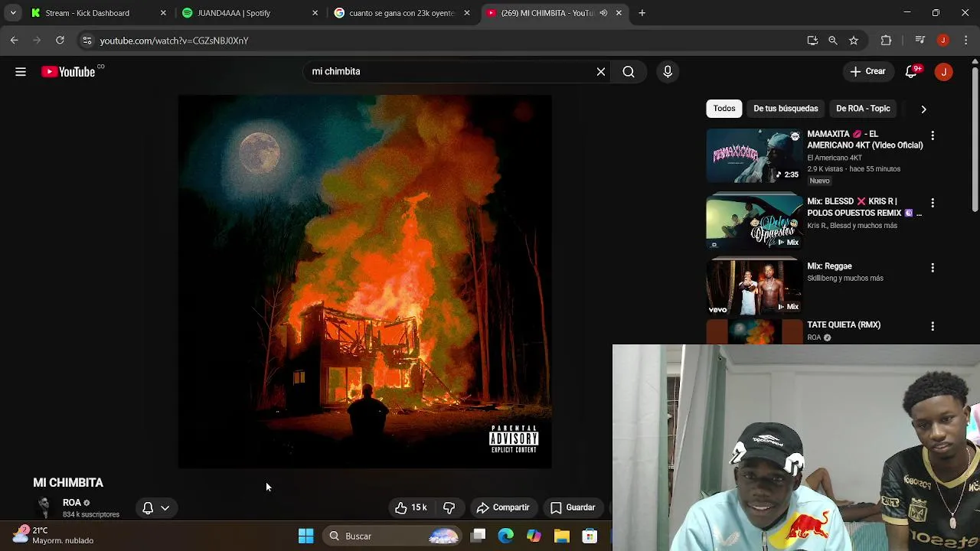Image resolution: width=980 pixels, height=551 pixels.
Task: Show more filter chips with right arrow
Action: tap(923, 109)
